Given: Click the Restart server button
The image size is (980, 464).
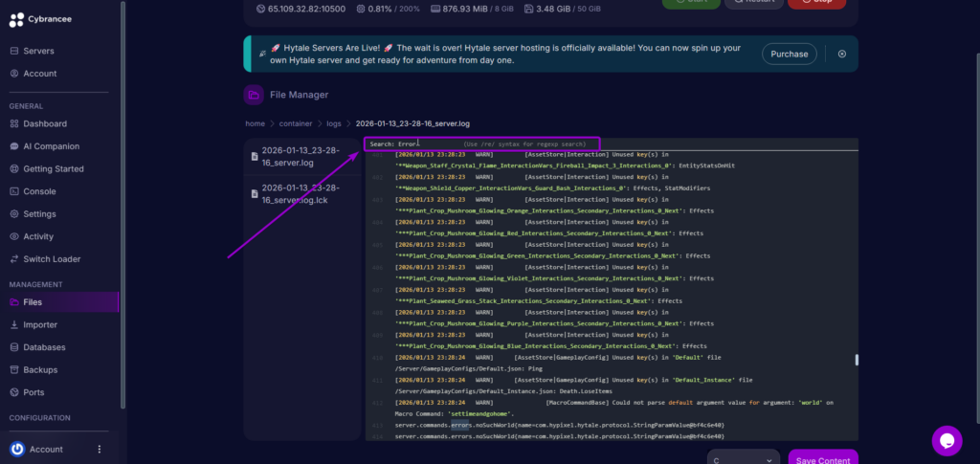Looking at the screenshot, I should pyautogui.click(x=754, y=4).
